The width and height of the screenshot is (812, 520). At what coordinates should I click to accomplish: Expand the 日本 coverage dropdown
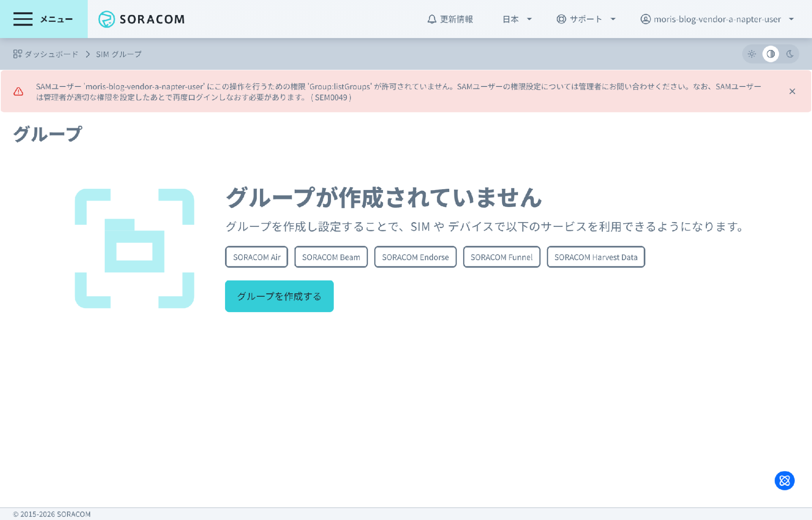click(517, 19)
